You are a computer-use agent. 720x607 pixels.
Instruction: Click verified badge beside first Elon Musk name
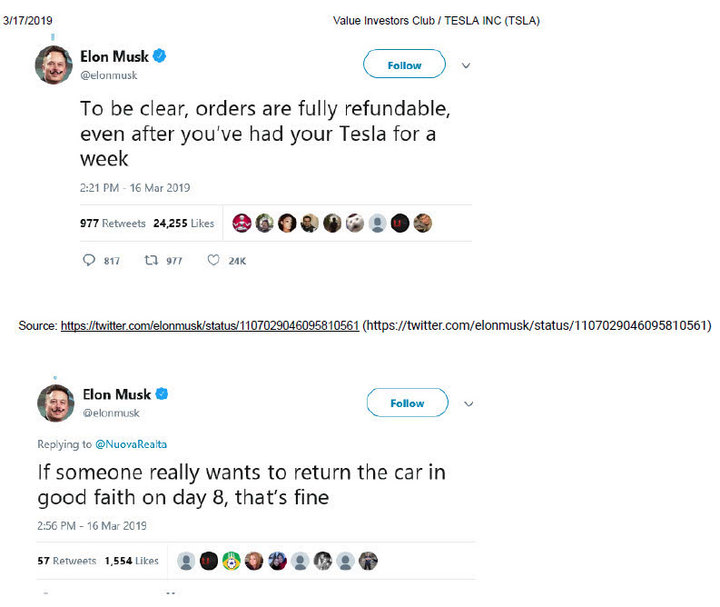coord(159,56)
